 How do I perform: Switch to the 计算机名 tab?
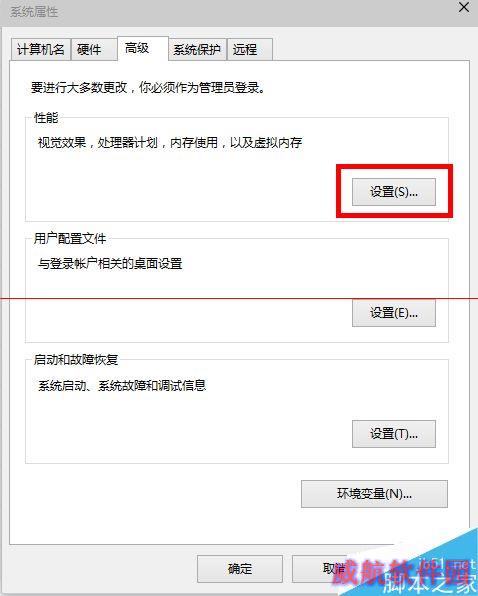click(x=40, y=49)
